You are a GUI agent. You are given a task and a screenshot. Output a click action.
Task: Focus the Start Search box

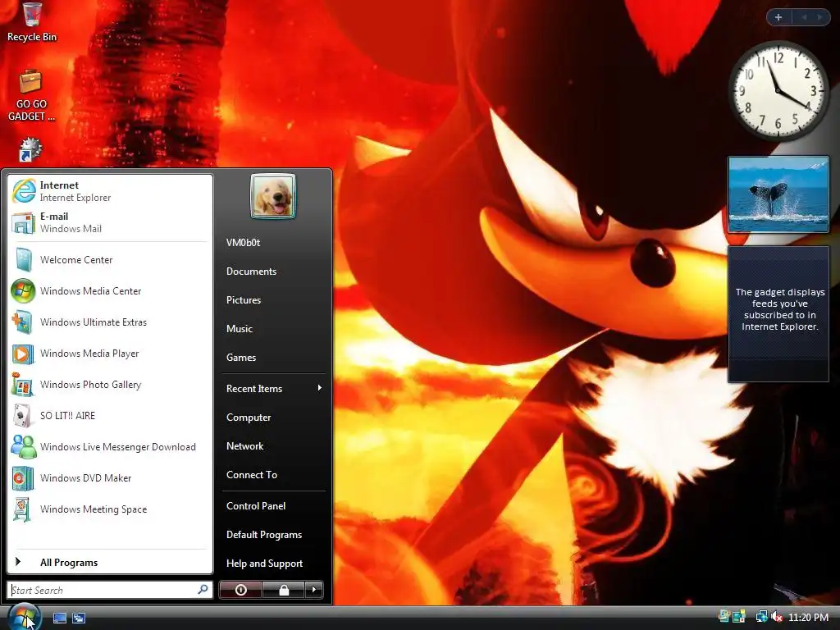110,590
